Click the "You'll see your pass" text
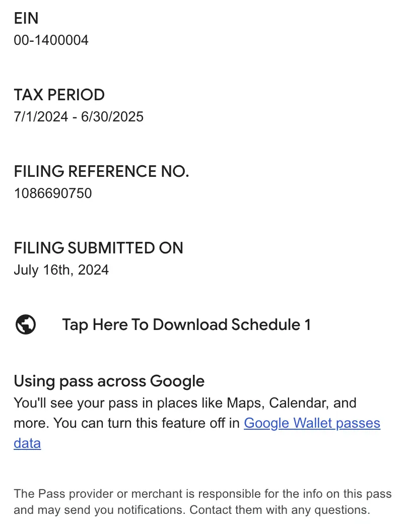Viewport: 407px width, 532px height. click(71, 403)
